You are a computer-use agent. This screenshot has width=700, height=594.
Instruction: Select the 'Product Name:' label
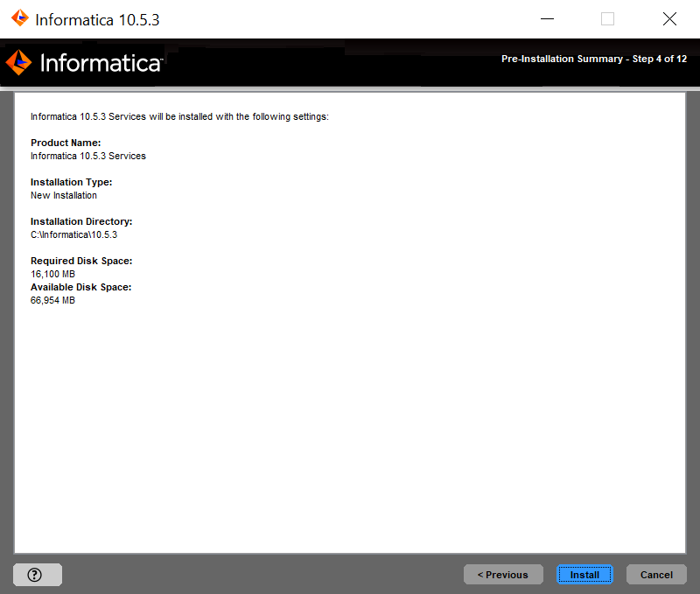pyautogui.click(x=66, y=143)
